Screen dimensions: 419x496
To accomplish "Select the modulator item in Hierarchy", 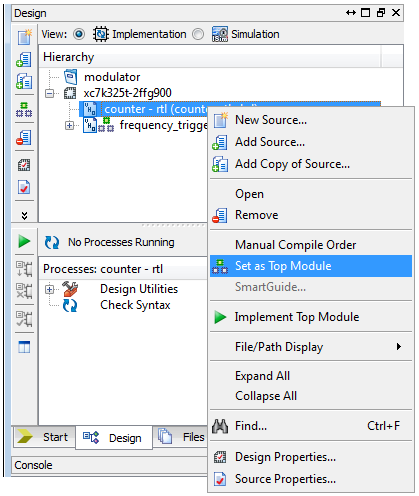I will (x=112, y=77).
